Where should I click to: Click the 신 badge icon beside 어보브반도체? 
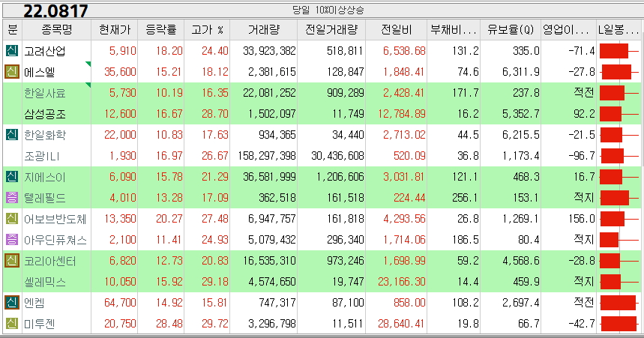[12, 219]
